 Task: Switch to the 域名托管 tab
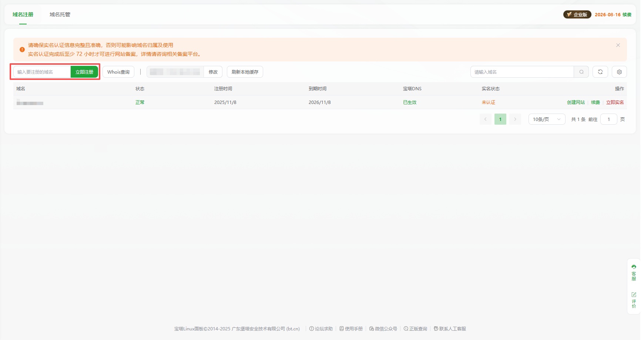click(60, 14)
